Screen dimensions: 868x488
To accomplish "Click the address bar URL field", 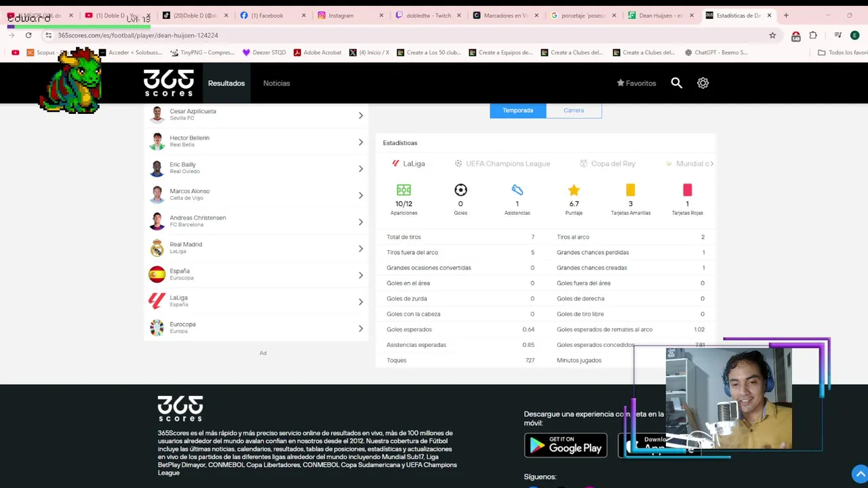I will [407, 35].
